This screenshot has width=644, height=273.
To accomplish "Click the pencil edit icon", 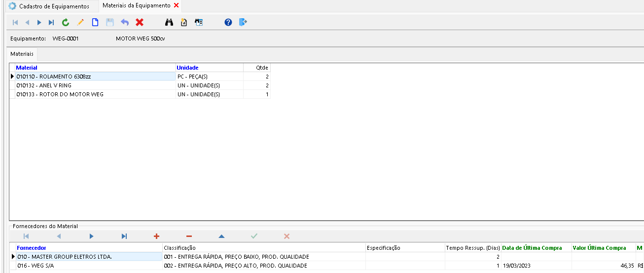I will [80, 22].
